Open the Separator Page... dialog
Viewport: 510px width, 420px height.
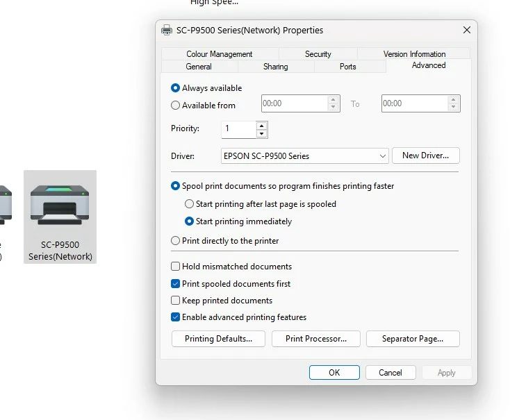click(413, 339)
